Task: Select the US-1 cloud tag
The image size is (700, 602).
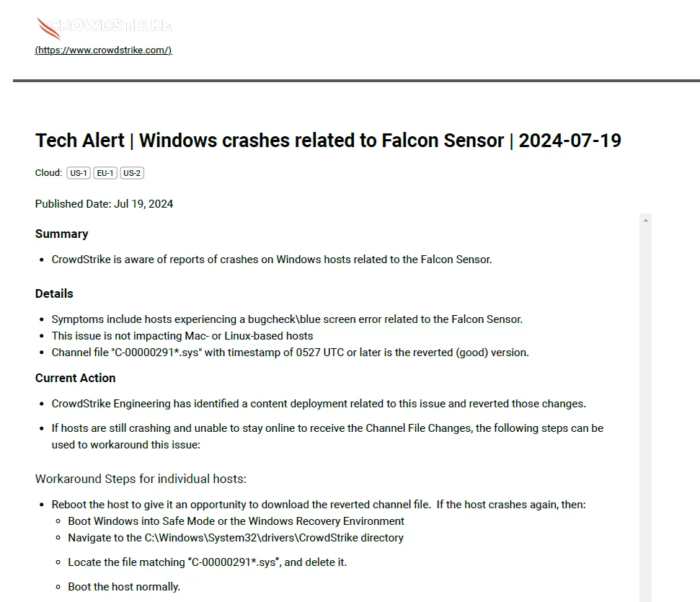Action: [79, 173]
